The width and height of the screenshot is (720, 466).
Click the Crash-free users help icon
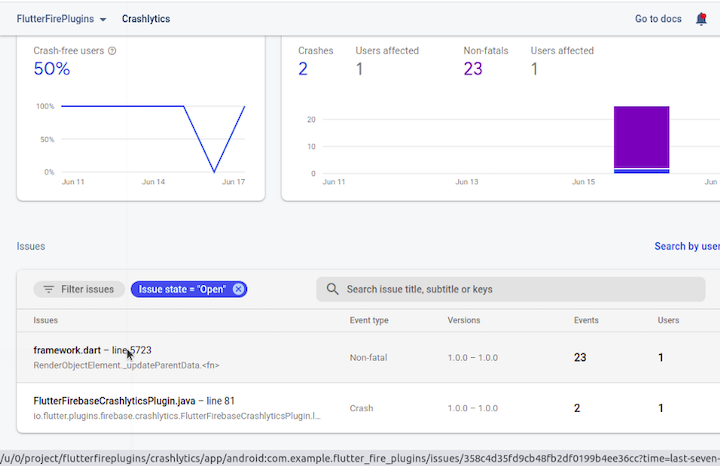112,51
